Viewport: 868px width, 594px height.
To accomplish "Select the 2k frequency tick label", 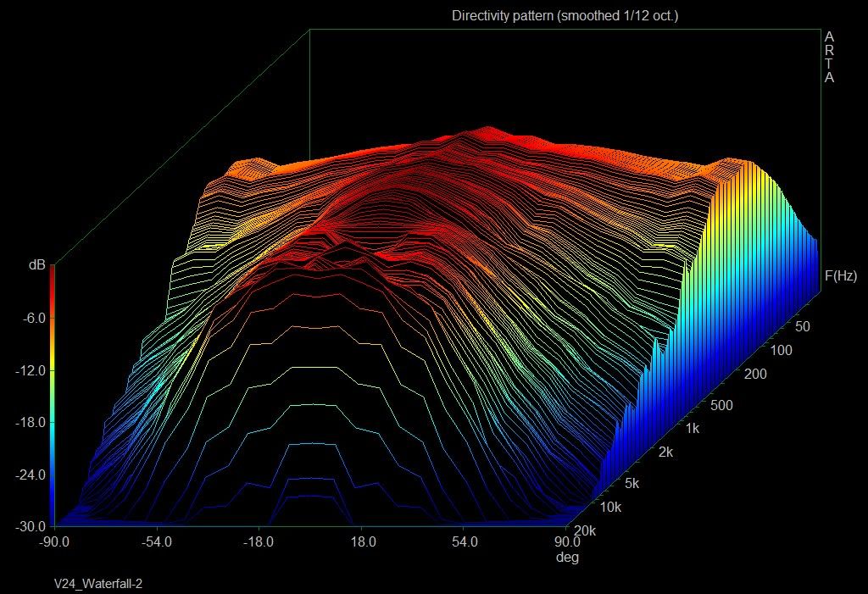I will tap(665, 452).
